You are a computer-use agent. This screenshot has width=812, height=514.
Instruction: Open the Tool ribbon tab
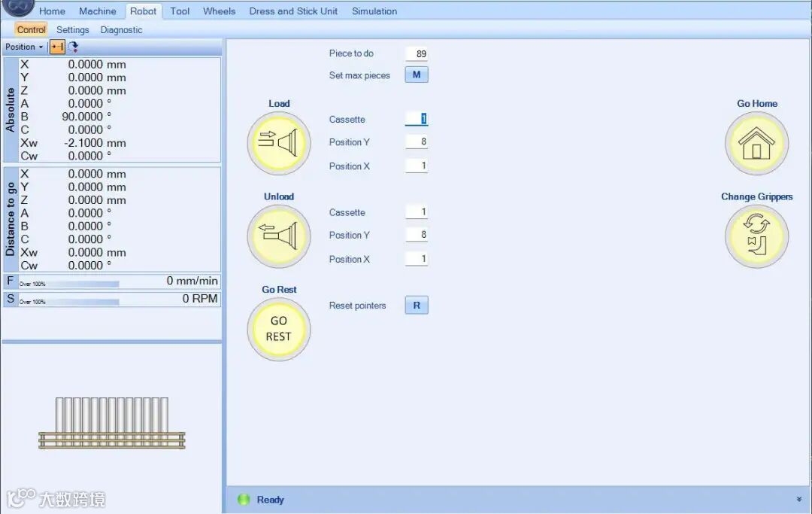[180, 11]
